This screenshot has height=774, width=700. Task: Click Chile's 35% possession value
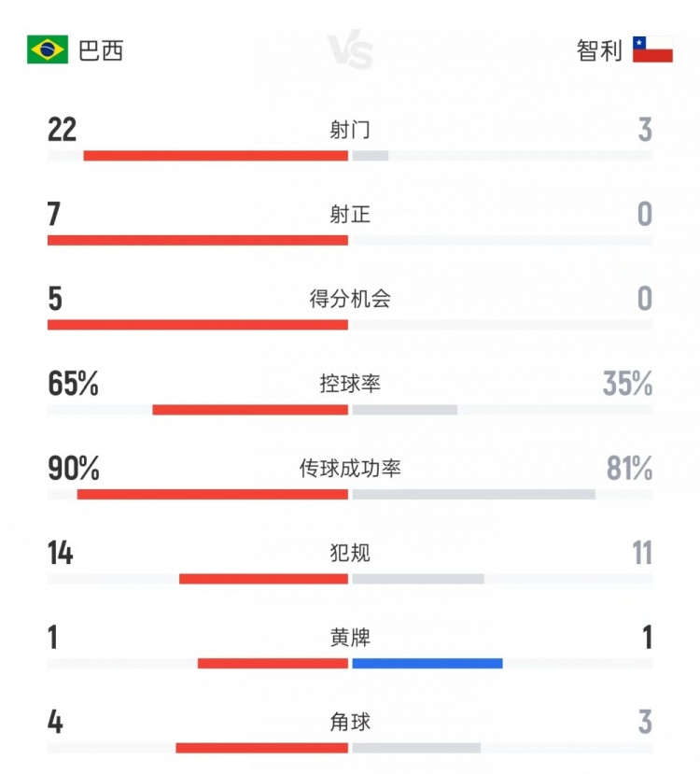(x=627, y=384)
